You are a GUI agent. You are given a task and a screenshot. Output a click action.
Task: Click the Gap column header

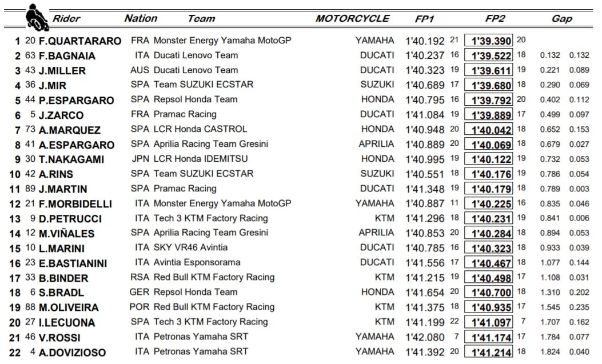(561, 18)
